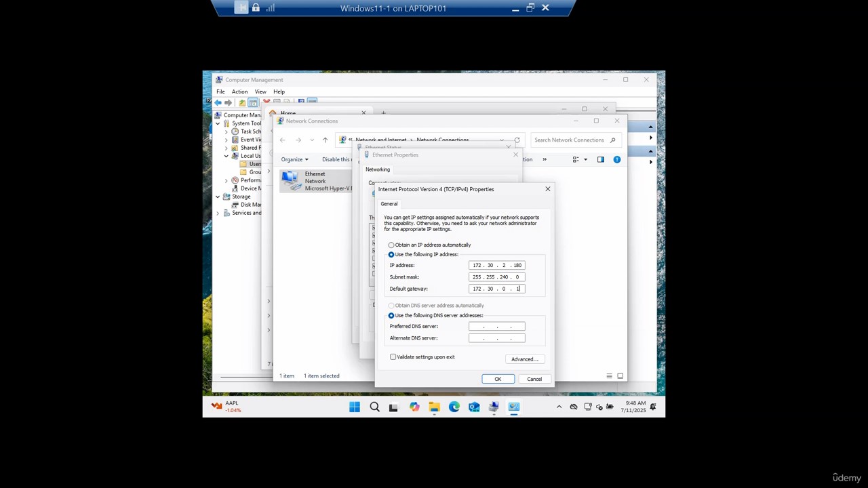Viewport: 868px width, 488px height.
Task: Click Up arrow in Network Connections
Action: [325, 140]
